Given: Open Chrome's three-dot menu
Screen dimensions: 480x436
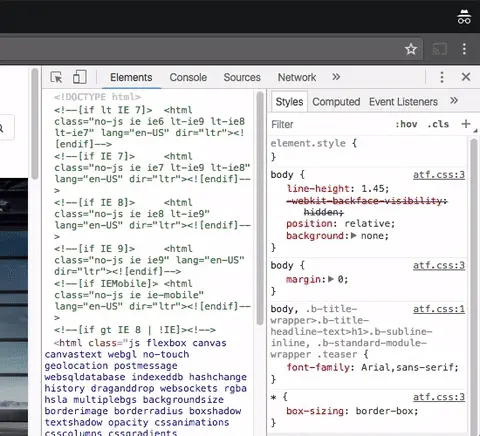Looking at the screenshot, I should click(464, 49).
